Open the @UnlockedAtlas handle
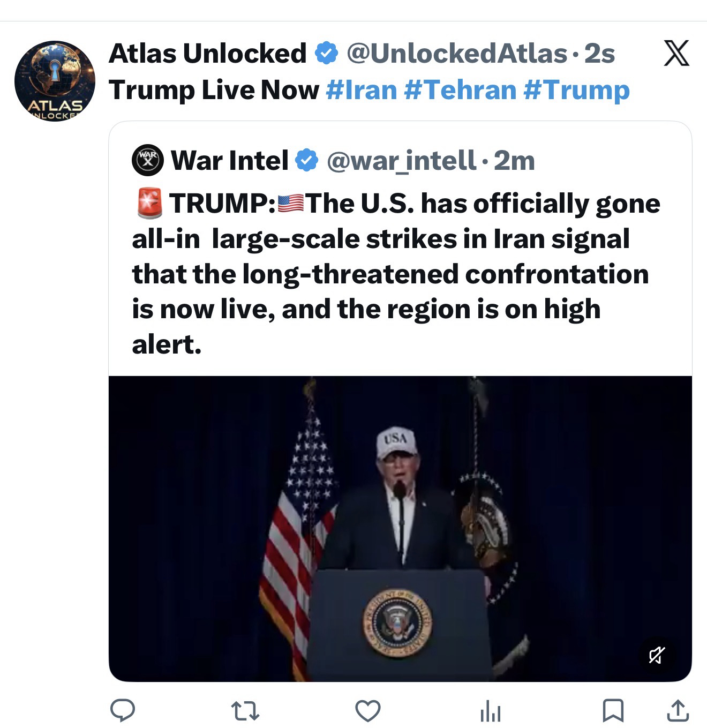This screenshot has width=707, height=728. pyautogui.click(x=457, y=53)
